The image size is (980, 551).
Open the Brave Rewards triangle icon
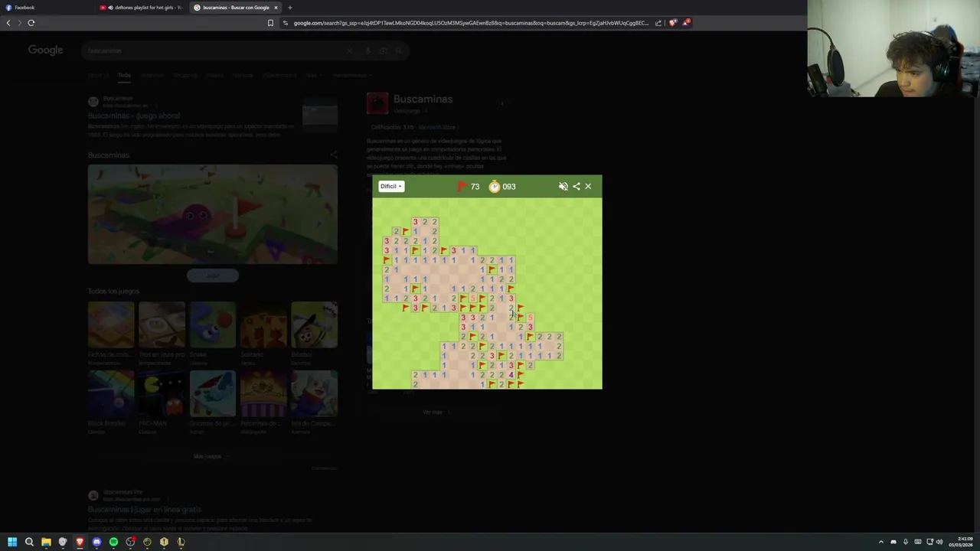tap(686, 23)
